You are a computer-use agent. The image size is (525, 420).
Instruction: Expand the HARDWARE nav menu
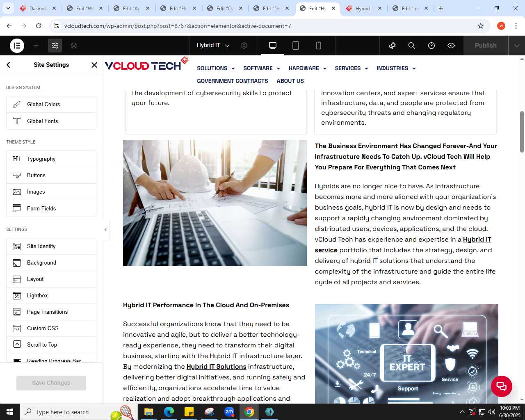click(x=308, y=68)
